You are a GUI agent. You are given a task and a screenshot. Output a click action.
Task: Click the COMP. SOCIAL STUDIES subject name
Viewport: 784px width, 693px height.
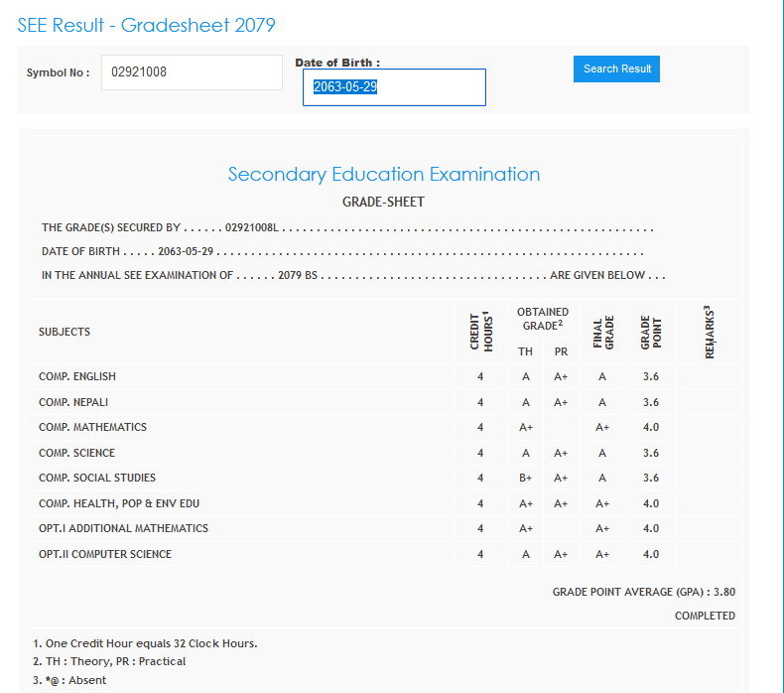click(97, 478)
